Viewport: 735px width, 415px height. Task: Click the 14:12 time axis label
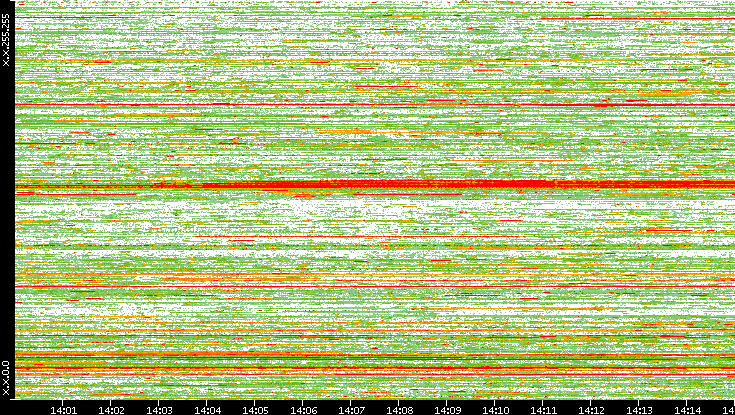pyautogui.click(x=591, y=410)
